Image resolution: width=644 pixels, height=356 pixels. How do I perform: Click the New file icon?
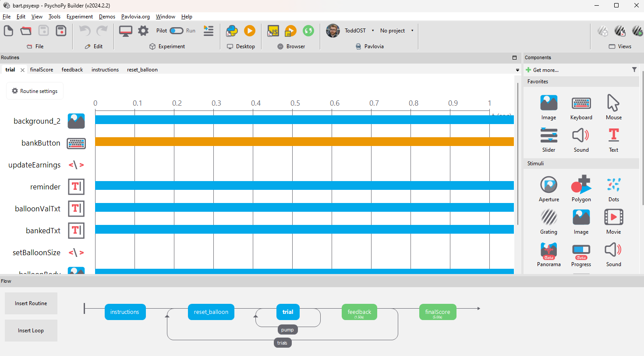8,31
